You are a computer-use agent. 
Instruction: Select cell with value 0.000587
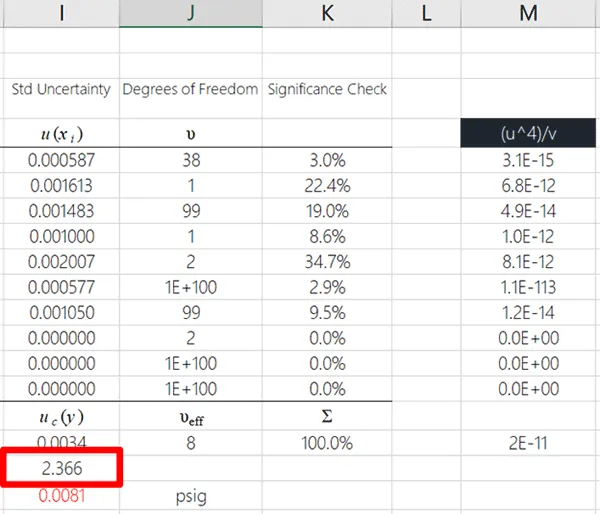pos(61,160)
